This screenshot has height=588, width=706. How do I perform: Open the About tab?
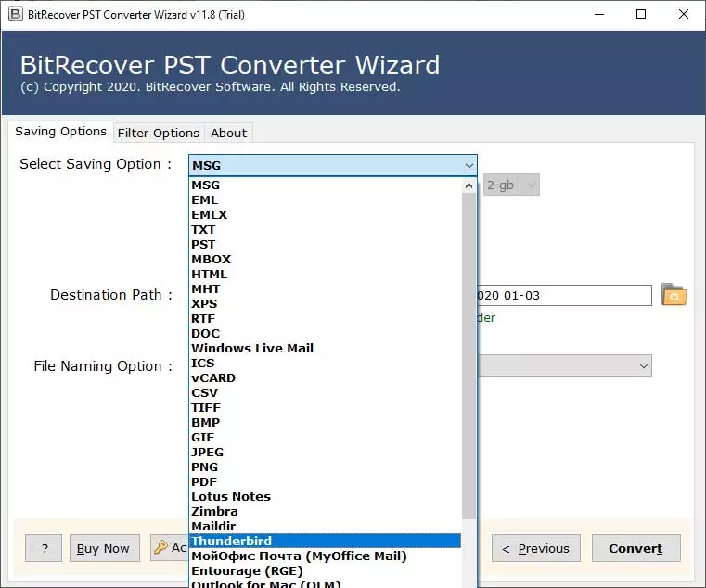[x=229, y=134]
